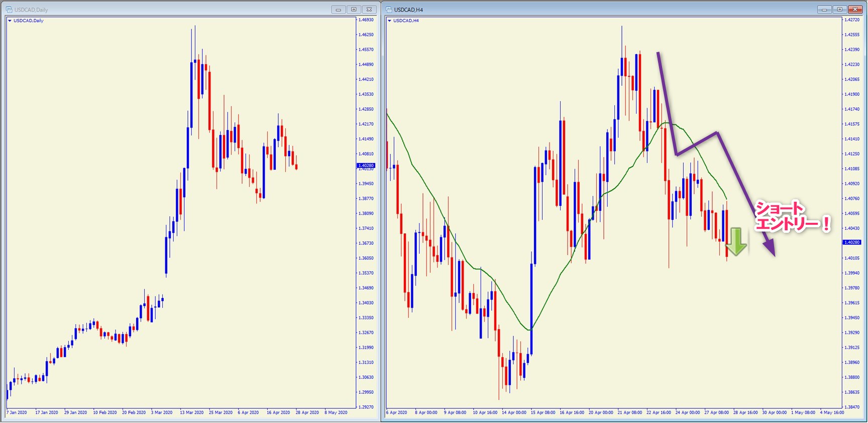Click time label 28 Apr 16:00
Viewport: 868px width, 423px height.
pyautogui.click(x=745, y=412)
